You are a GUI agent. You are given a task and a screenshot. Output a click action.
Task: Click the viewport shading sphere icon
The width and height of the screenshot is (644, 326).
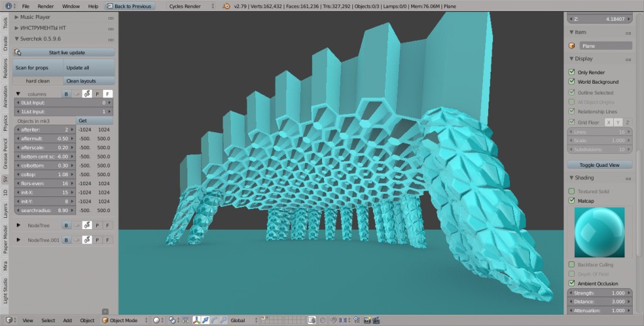point(157,320)
